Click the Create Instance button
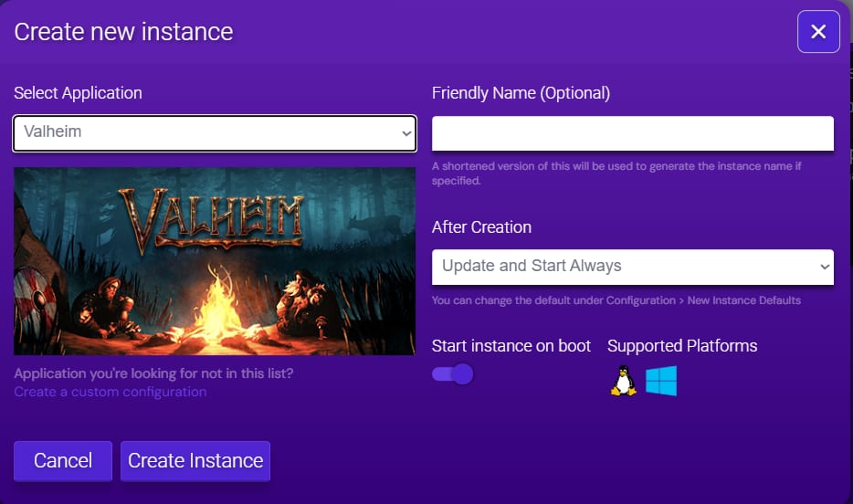 click(x=195, y=461)
